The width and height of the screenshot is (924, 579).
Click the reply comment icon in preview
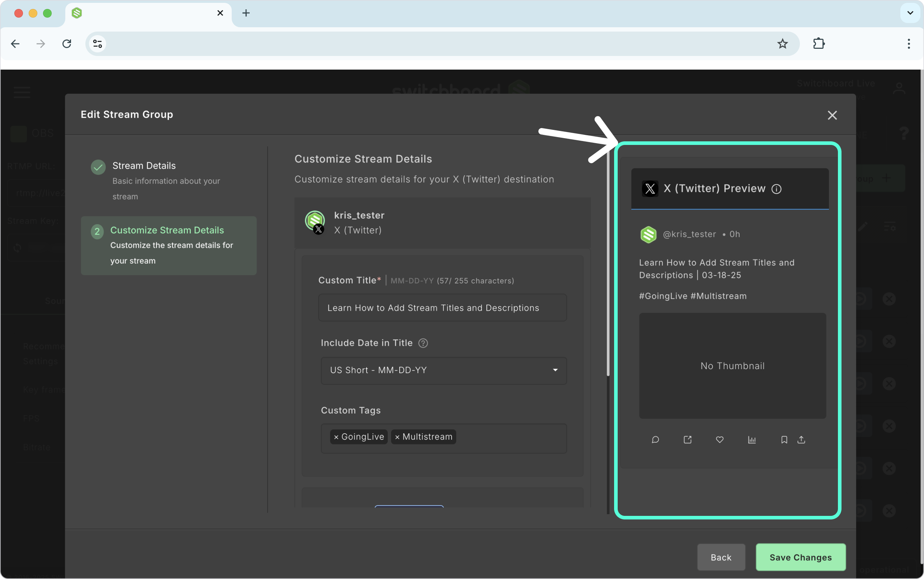tap(655, 439)
